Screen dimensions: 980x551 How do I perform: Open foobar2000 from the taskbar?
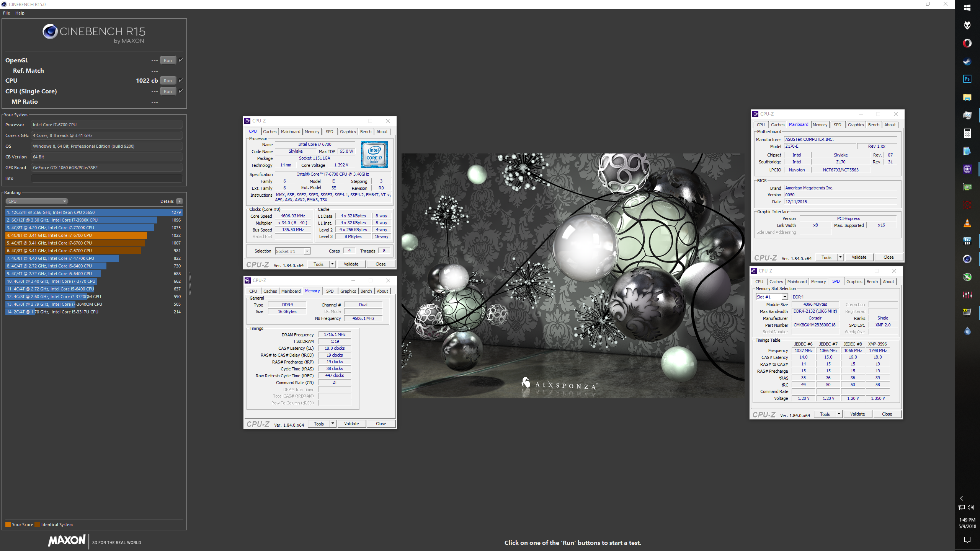[x=967, y=25]
